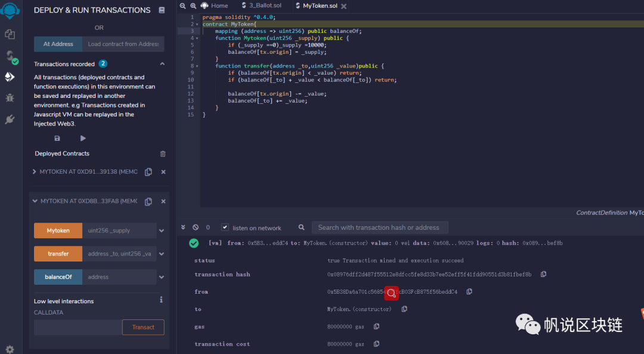Open the Debugger bug sidebar icon
This screenshot has width=644, height=354.
[x=10, y=98]
